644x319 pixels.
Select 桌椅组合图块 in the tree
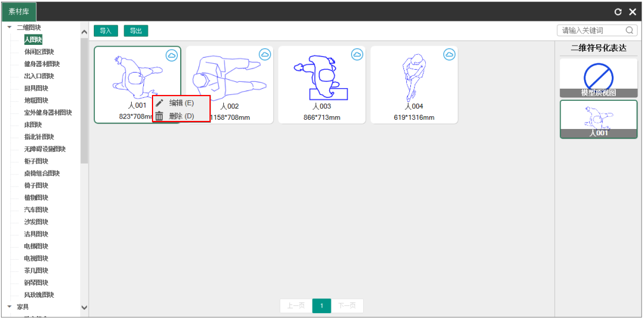click(x=42, y=173)
